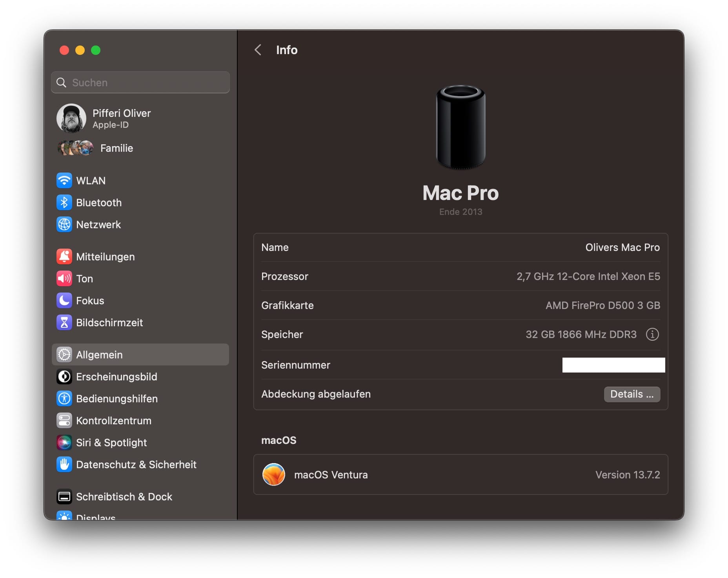This screenshot has width=728, height=578.
Task: Click the Ende 2013 model year text
Action: [460, 212]
